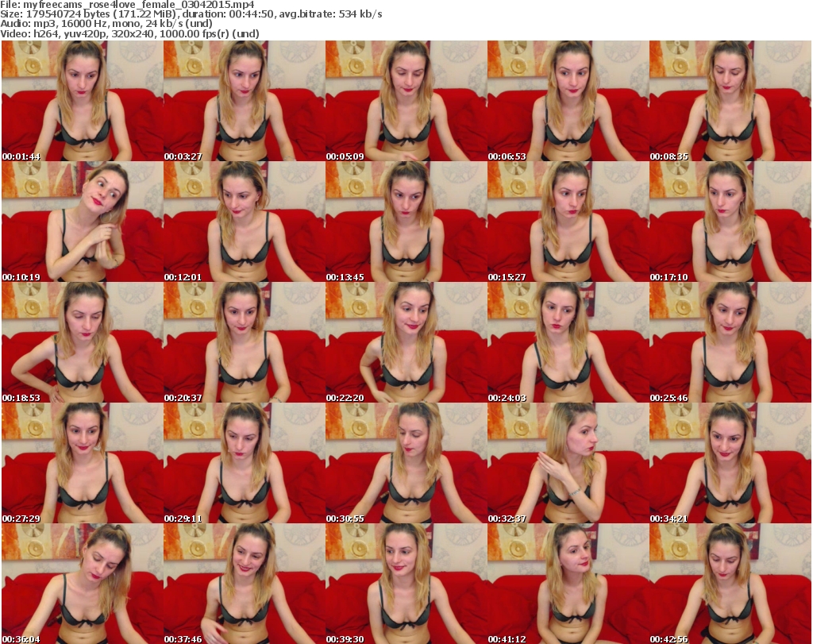This screenshot has width=813, height=644.
Task: Open the frame marked 00:13:45
Action: tap(406, 222)
